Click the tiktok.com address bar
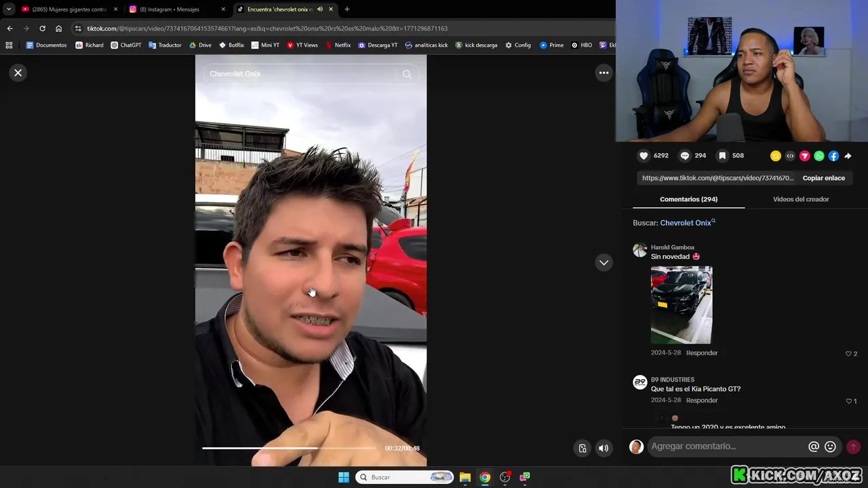The width and height of the screenshot is (868, 488). (339, 28)
